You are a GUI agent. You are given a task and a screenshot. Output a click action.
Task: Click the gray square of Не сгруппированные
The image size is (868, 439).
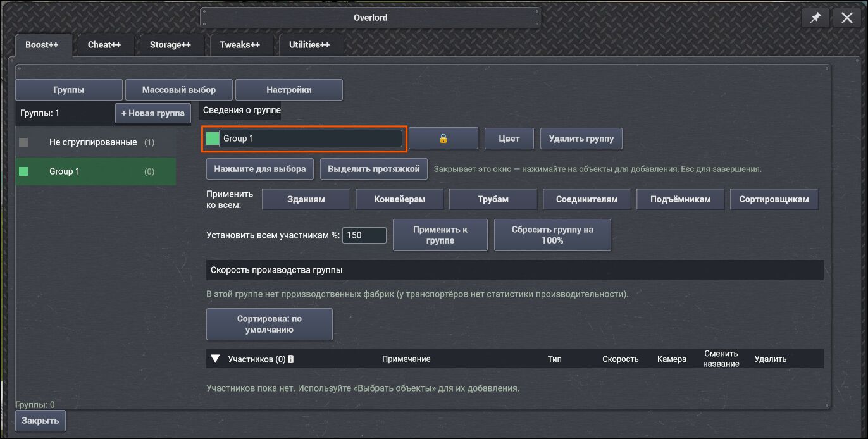23,142
